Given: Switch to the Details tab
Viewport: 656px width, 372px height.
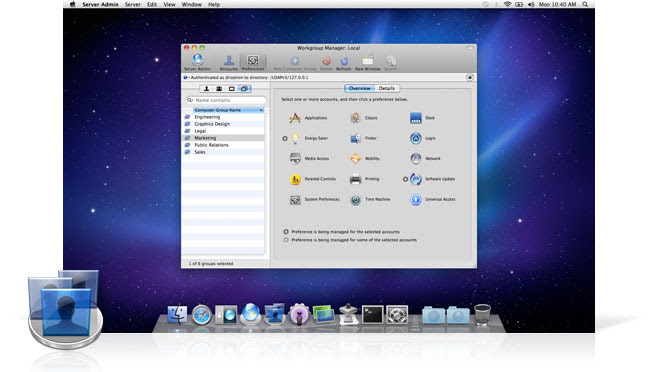Looking at the screenshot, I should [x=387, y=88].
